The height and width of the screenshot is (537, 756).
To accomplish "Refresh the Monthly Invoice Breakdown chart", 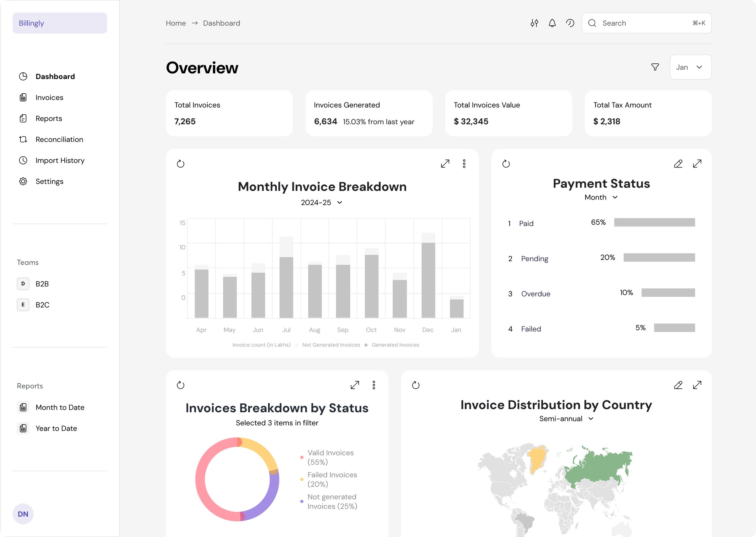I will [181, 163].
